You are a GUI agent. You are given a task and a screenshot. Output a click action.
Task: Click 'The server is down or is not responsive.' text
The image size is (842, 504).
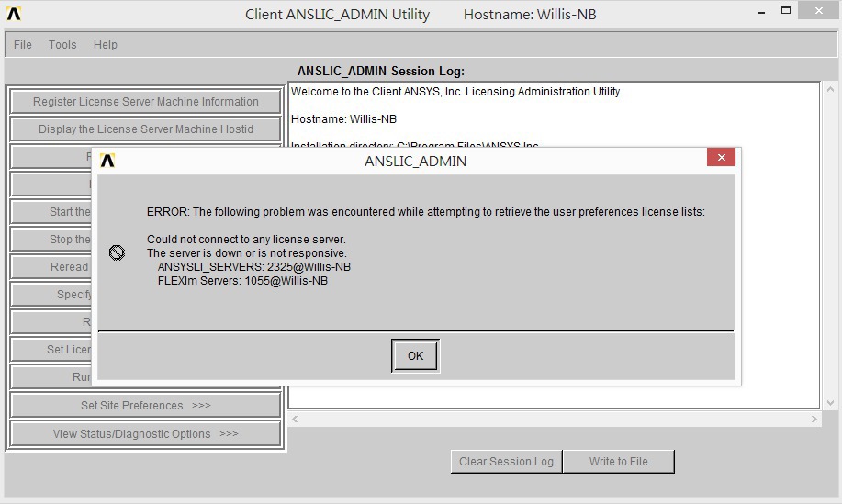click(247, 252)
